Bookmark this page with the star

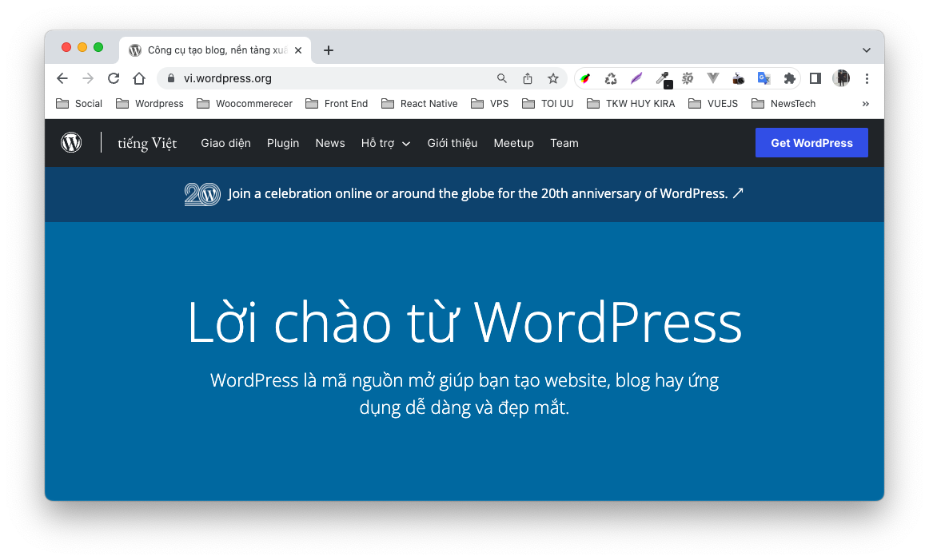pos(552,77)
